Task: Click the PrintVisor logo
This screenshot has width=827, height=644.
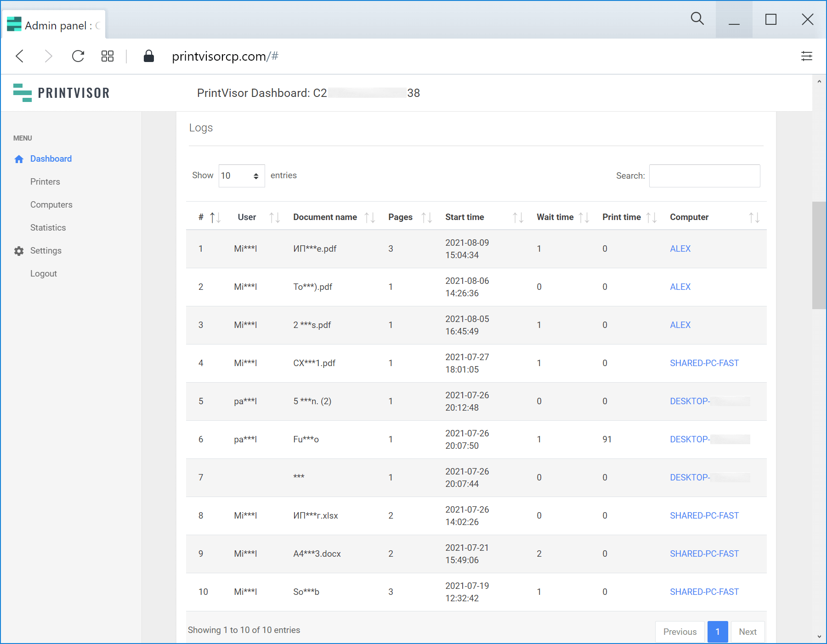Action: point(62,93)
